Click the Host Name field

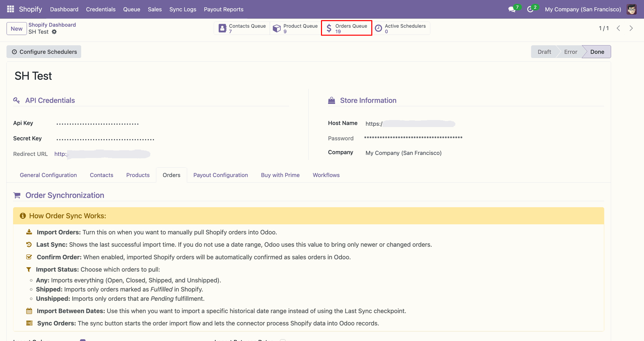410,124
